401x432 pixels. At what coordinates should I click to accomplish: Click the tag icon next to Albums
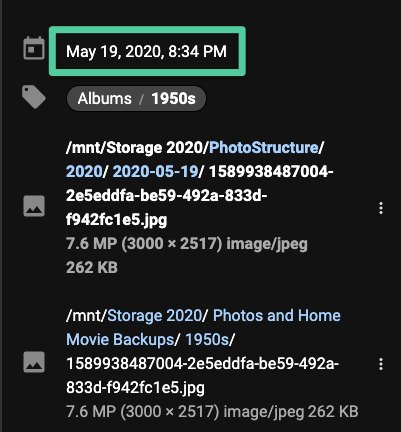click(x=34, y=97)
